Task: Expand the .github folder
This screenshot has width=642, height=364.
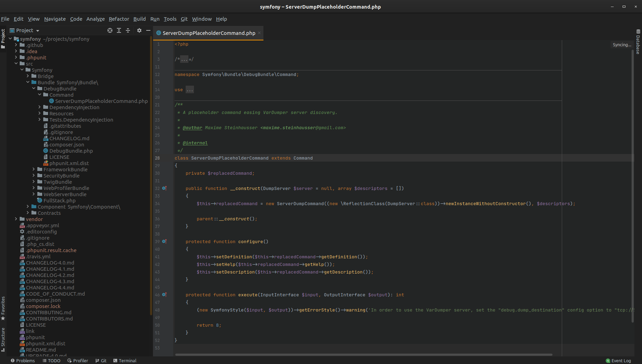Action: (x=16, y=45)
